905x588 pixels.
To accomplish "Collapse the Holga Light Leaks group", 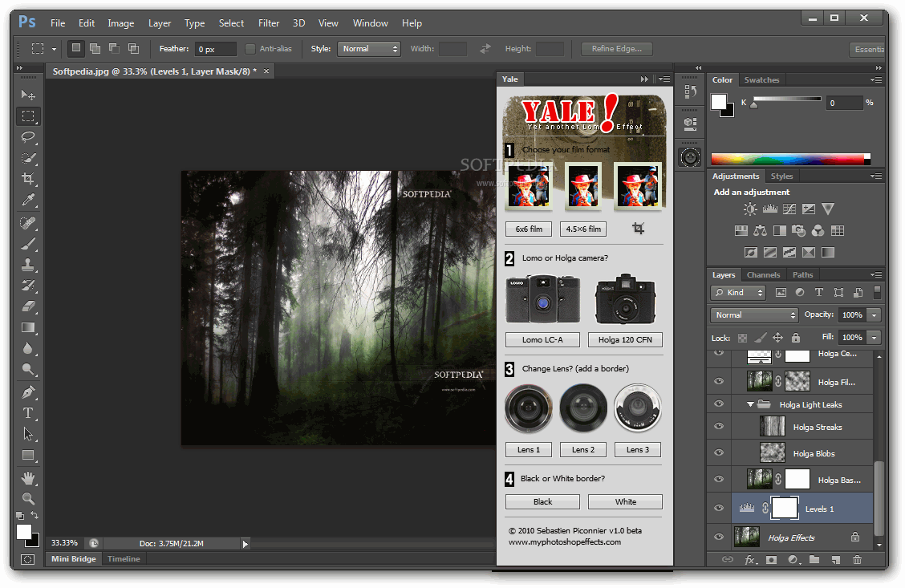I will [750, 404].
